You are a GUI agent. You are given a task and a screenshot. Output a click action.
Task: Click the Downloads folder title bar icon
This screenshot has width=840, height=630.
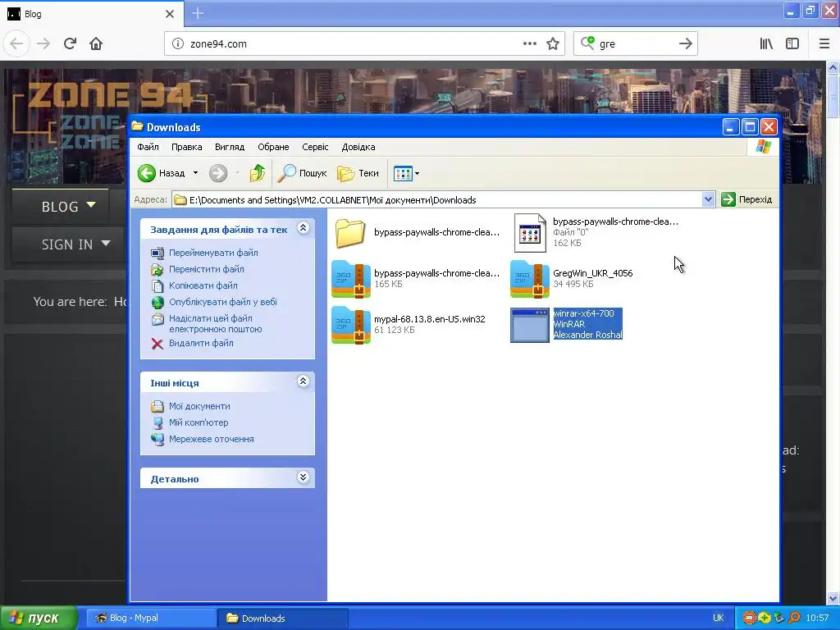138,126
